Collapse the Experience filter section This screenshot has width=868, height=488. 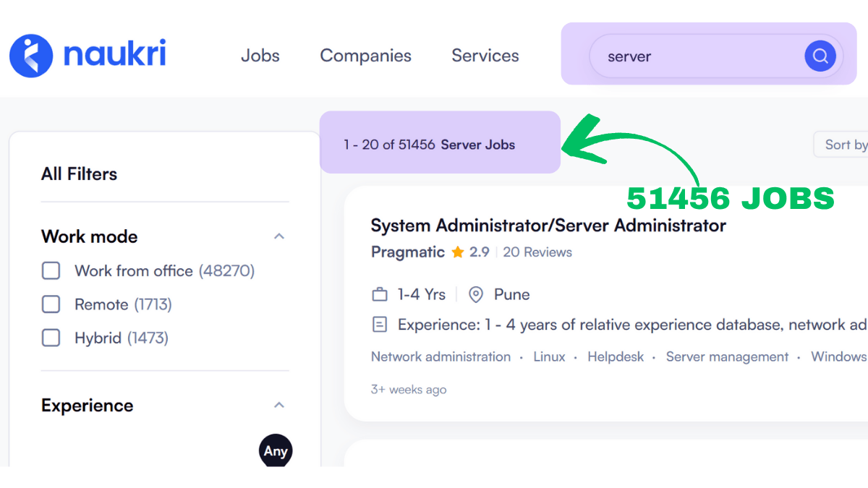pyautogui.click(x=279, y=405)
